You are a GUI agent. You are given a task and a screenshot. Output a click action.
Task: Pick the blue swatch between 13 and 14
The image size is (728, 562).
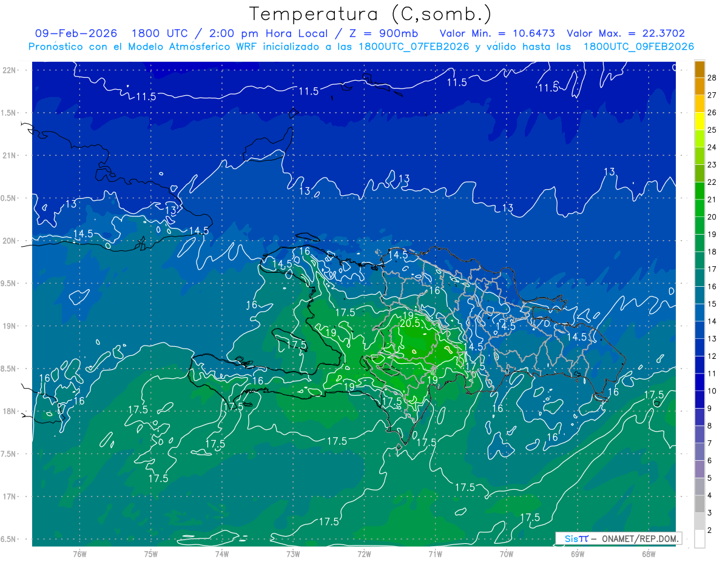[699, 330]
